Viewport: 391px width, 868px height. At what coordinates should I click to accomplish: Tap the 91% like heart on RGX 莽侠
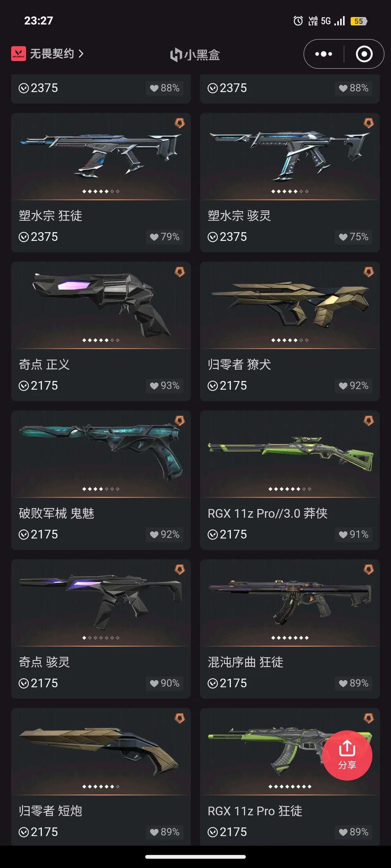tap(343, 535)
